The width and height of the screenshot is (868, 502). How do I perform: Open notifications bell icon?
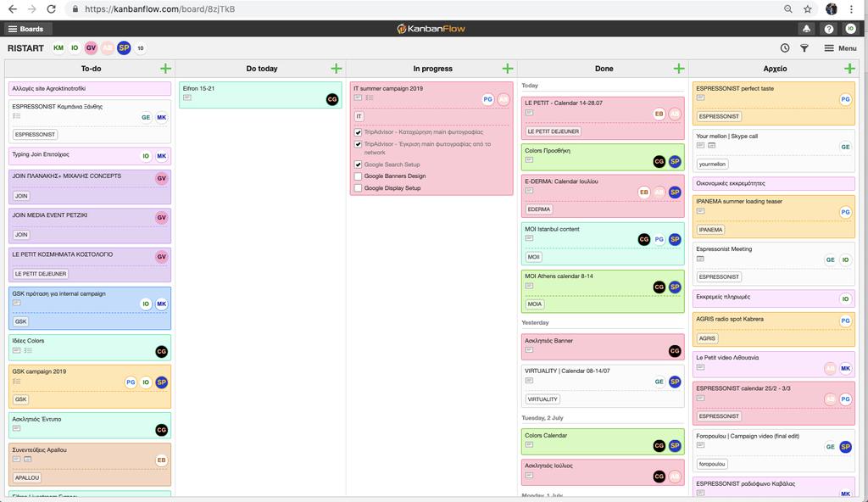(x=807, y=29)
